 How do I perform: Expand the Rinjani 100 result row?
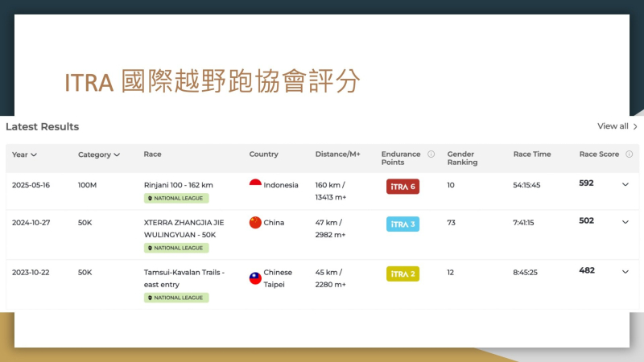tap(625, 184)
